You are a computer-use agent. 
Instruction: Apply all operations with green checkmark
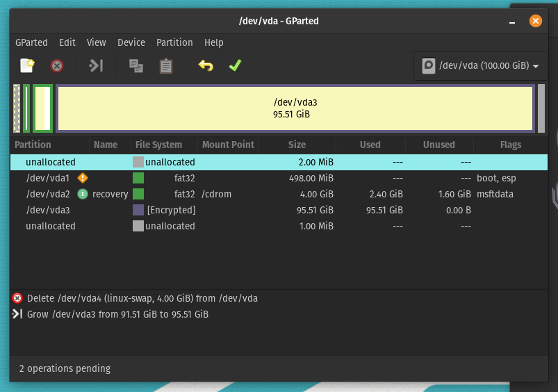[235, 66]
